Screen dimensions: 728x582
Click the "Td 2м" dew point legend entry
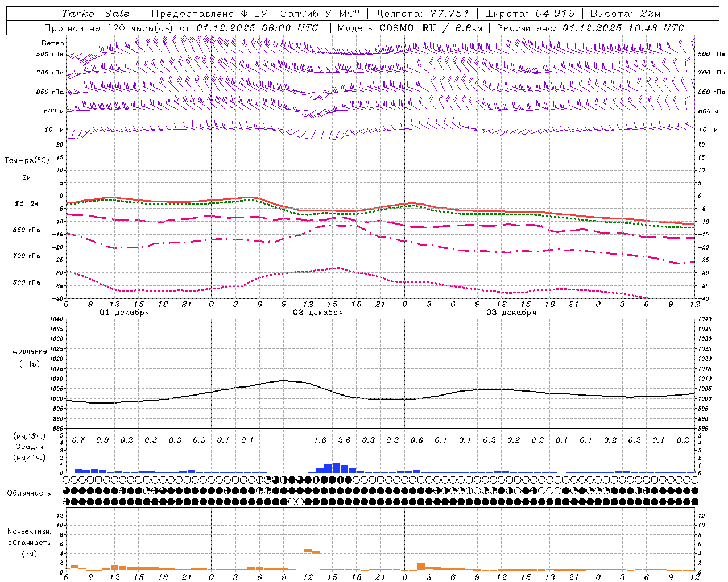[27, 203]
